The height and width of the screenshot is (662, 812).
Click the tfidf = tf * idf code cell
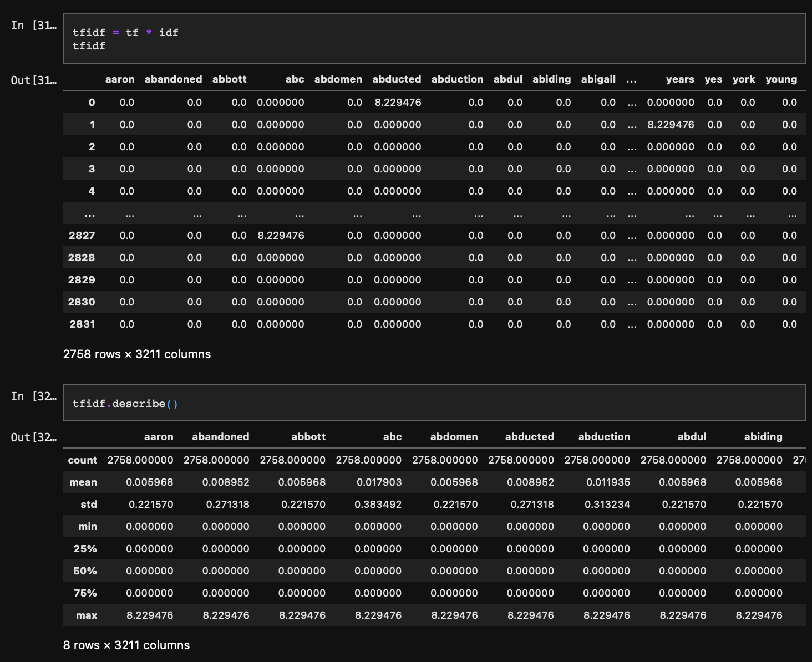coord(434,39)
